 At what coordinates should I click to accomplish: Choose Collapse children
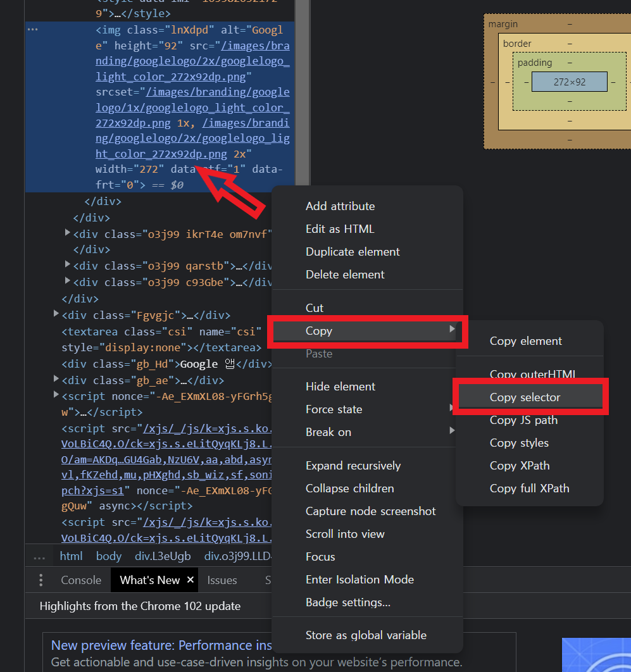pos(349,488)
